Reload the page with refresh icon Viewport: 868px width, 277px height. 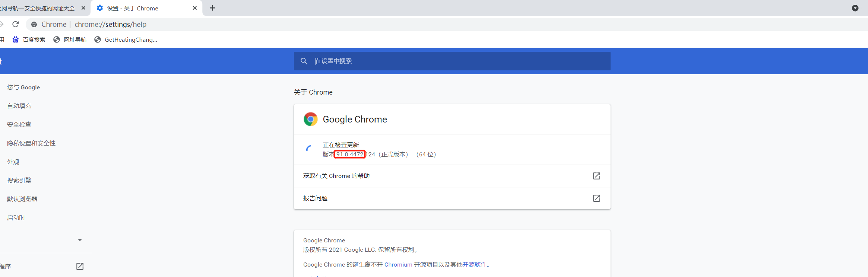click(x=16, y=24)
